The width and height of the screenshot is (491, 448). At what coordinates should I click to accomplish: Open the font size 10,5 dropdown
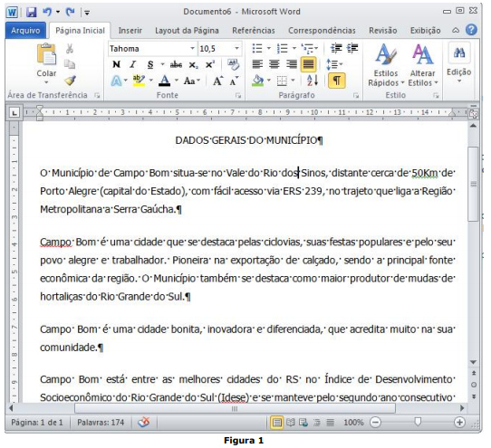click(237, 49)
